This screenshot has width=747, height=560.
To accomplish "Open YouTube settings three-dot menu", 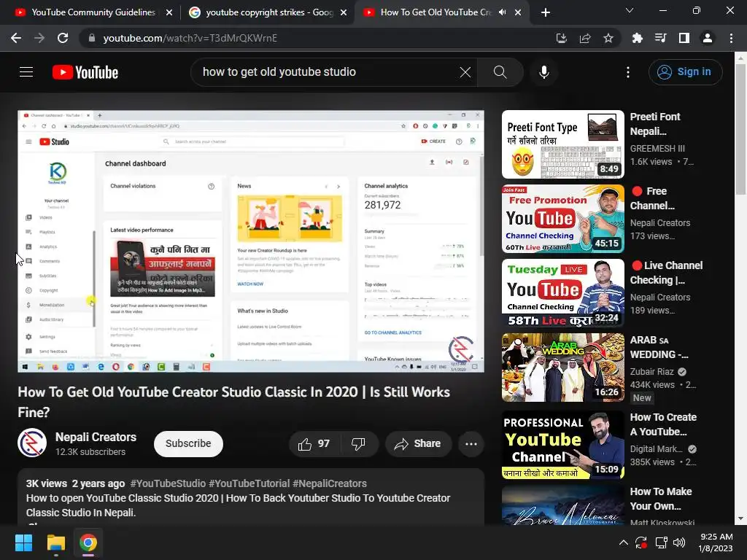I will point(628,72).
